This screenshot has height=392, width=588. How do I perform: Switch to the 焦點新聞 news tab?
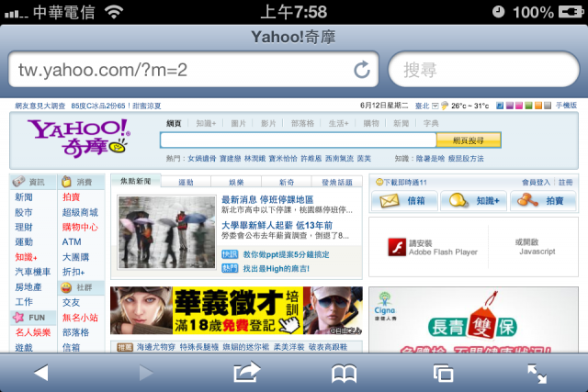136,181
